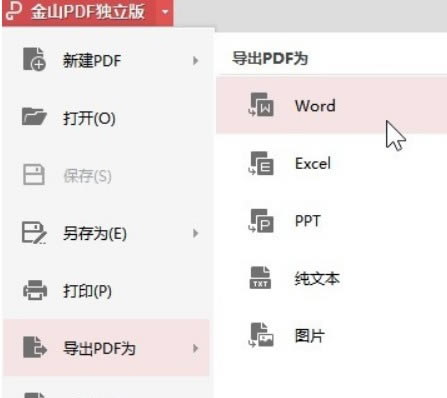Choose 打开(O) from the menu
This screenshot has width=447, height=398.
coord(106,118)
